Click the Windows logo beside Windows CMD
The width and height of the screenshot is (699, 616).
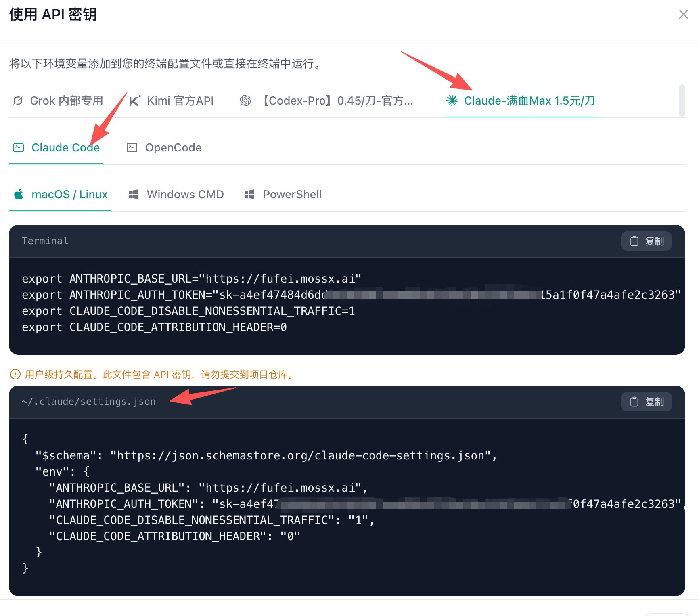tap(133, 195)
